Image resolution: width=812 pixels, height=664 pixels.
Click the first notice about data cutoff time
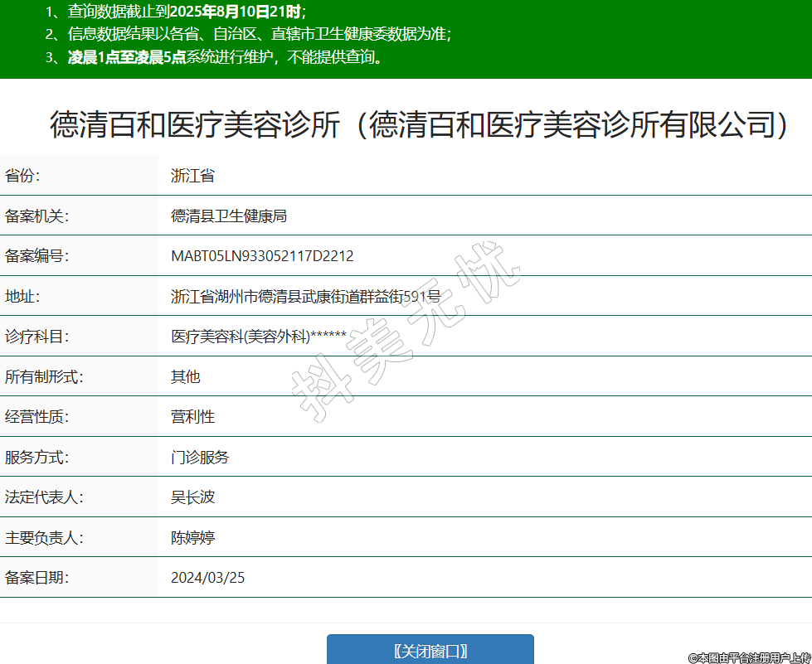click(x=176, y=12)
